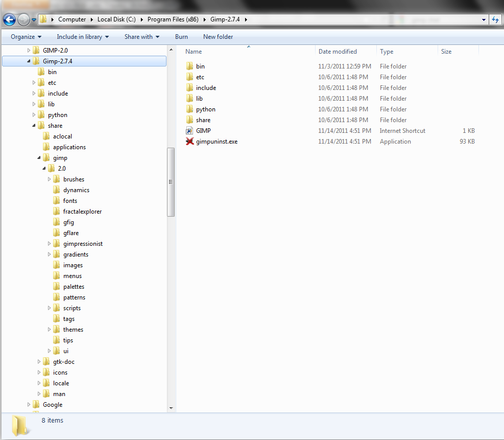Select the lib folder icon in file list
The height and width of the screenshot is (440, 504).
click(x=189, y=99)
